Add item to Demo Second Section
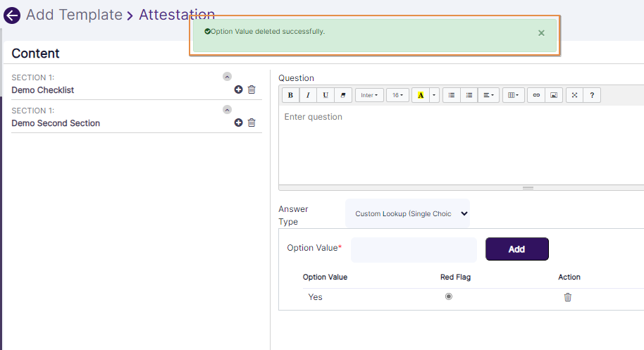 pos(238,123)
